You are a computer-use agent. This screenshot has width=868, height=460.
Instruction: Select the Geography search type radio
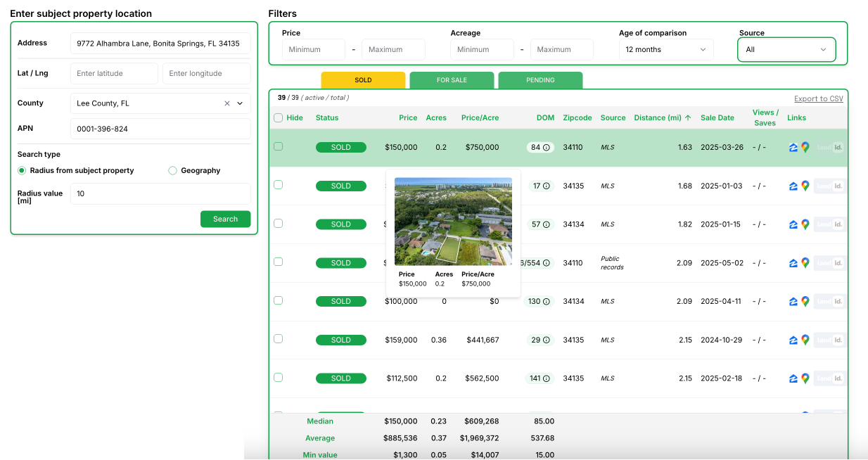(x=173, y=171)
